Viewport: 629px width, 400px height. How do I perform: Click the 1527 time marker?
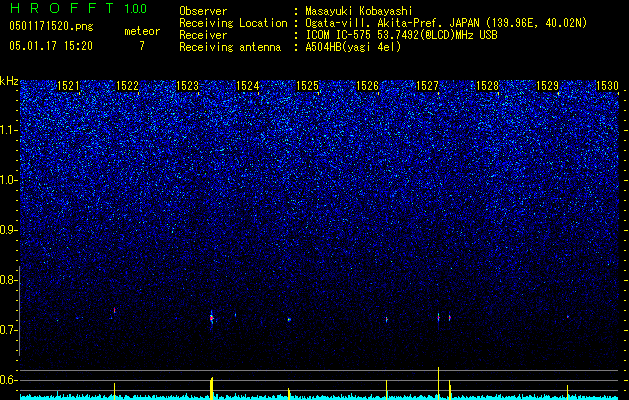[428, 86]
